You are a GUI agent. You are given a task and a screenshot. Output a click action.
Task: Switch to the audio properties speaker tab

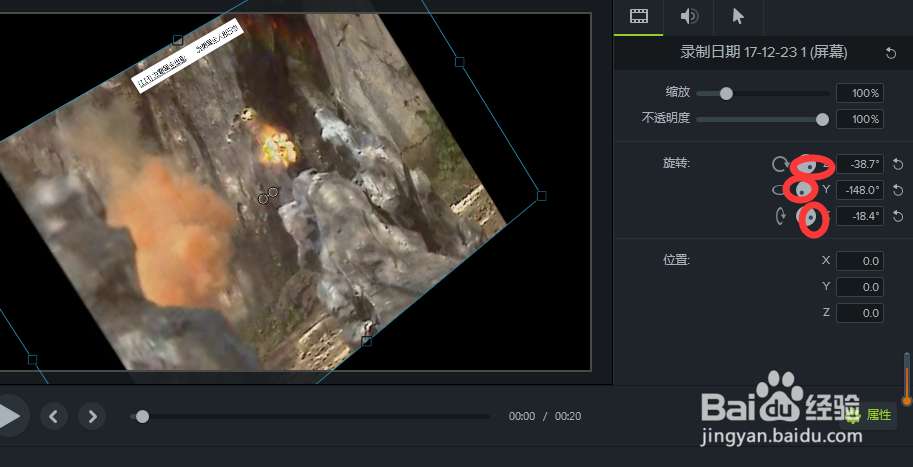pyautogui.click(x=689, y=17)
